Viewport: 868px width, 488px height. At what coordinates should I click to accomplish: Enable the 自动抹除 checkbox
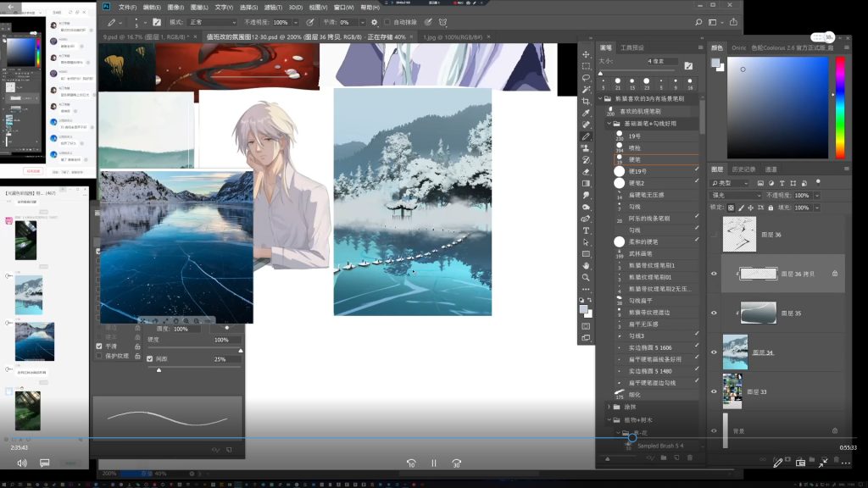[x=387, y=22]
